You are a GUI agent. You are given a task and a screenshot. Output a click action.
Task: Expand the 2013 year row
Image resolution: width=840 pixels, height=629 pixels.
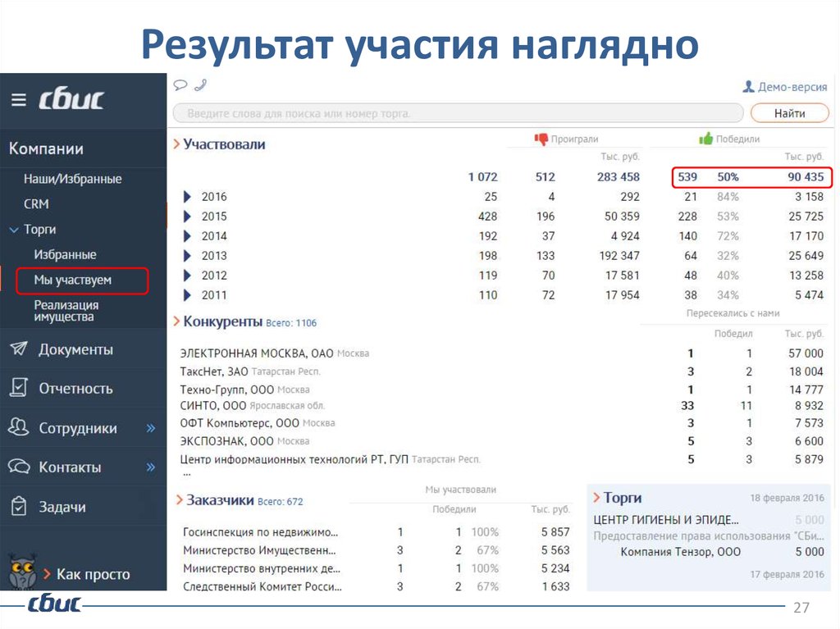pyautogui.click(x=187, y=256)
